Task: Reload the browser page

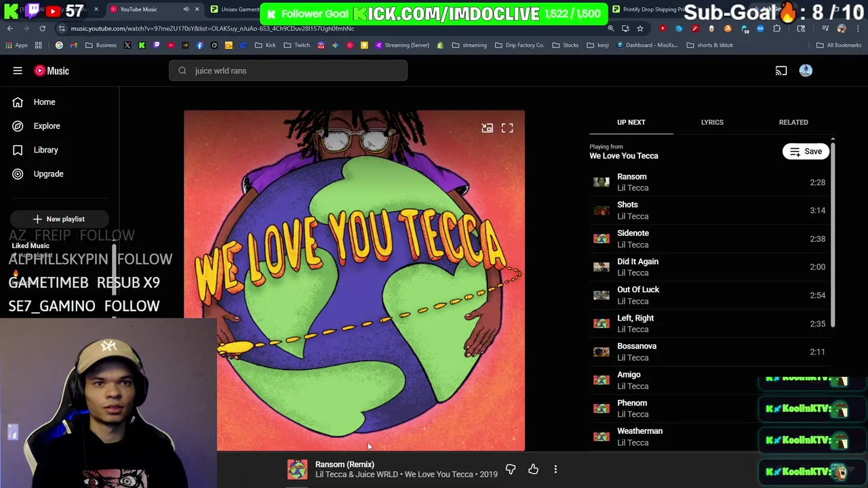Action: 42,28
